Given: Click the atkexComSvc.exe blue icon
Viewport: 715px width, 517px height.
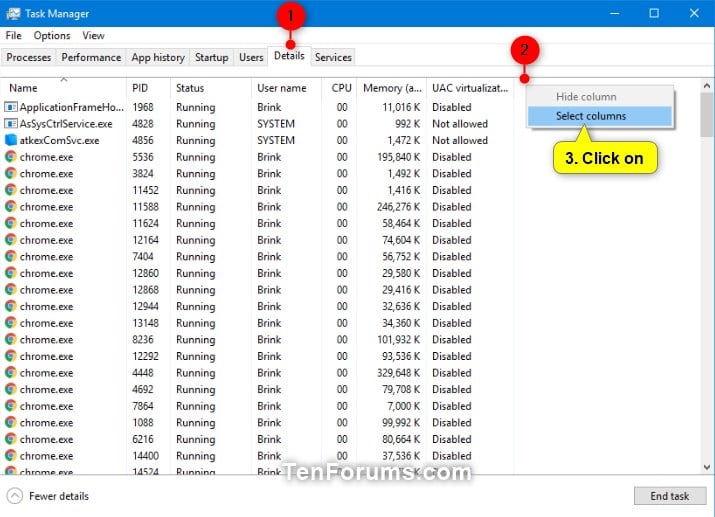Looking at the screenshot, I should (10, 140).
